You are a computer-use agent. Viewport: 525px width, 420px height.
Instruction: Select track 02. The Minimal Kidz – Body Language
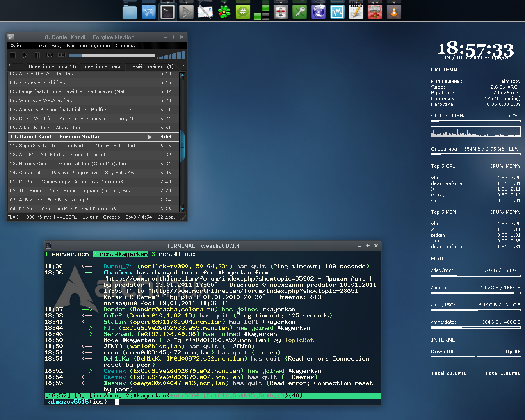(94, 191)
